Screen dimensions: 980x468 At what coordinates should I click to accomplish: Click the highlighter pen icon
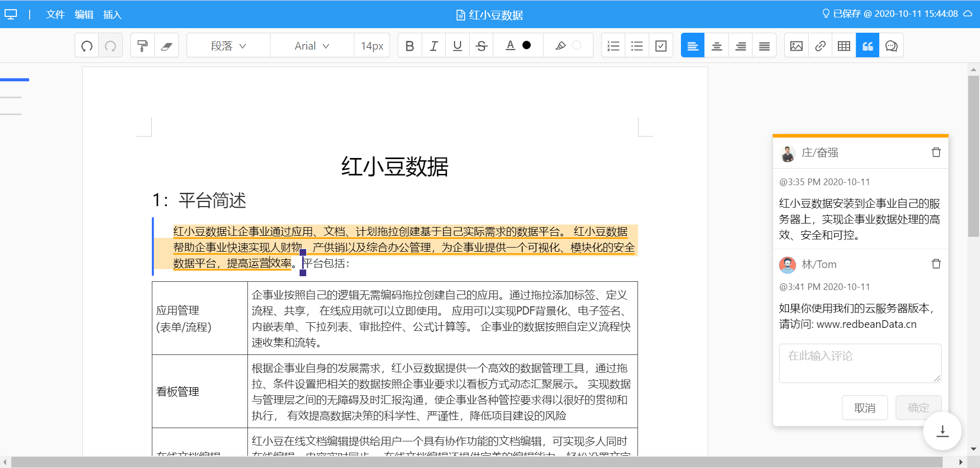560,46
